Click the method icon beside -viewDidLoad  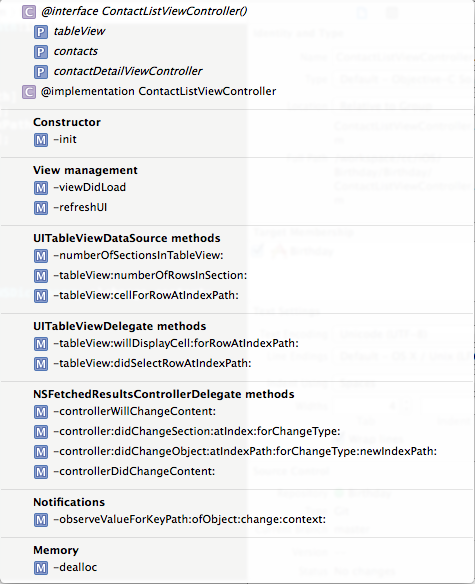41,188
